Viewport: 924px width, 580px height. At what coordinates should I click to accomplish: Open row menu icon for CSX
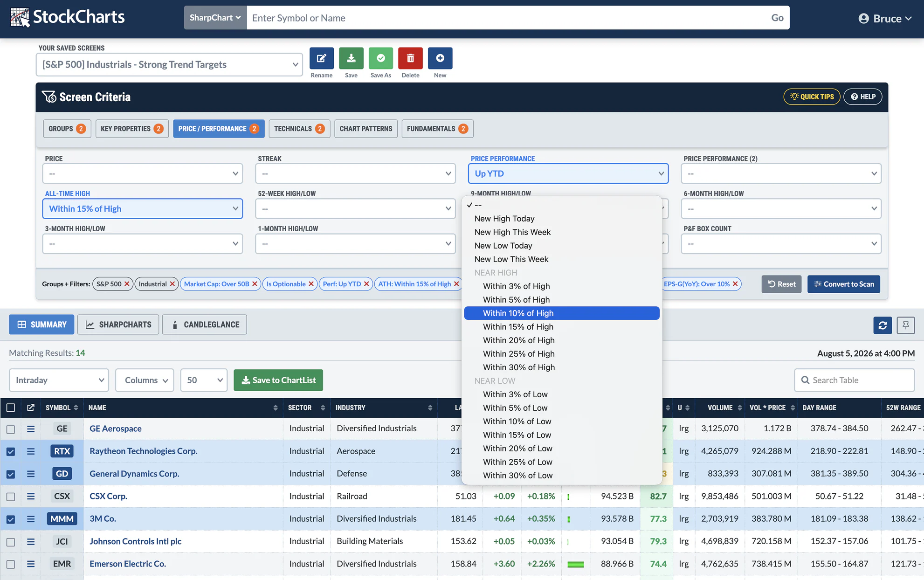click(x=31, y=497)
